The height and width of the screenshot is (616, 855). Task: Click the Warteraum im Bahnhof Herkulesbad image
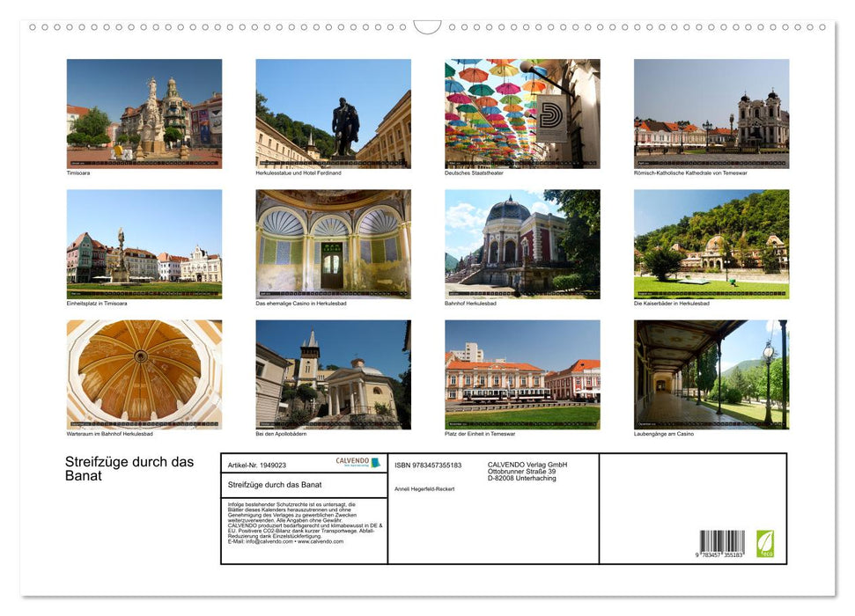point(144,375)
